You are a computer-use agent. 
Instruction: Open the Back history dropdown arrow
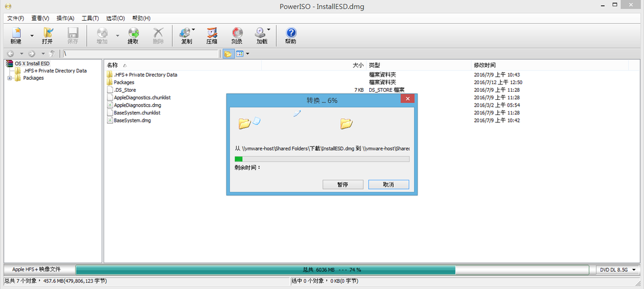[21, 54]
